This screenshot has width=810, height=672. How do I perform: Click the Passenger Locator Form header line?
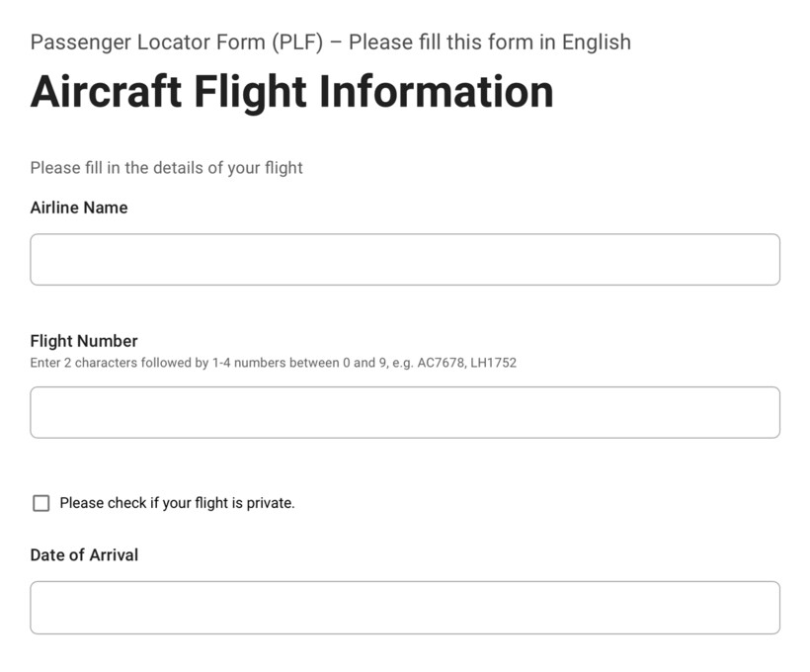tap(330, 42)
